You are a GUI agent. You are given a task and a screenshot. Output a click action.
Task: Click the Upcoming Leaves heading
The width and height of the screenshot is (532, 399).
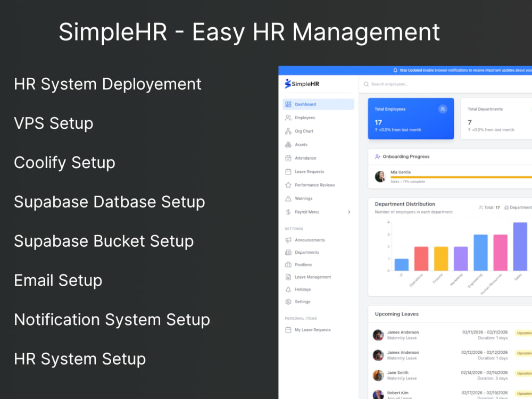tap(397, 314)
